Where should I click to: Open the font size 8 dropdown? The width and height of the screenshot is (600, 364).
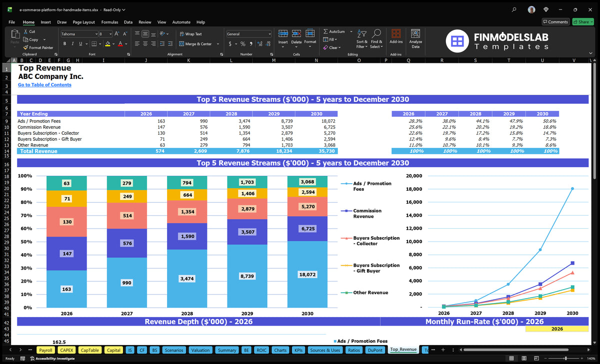pos(109,34)
